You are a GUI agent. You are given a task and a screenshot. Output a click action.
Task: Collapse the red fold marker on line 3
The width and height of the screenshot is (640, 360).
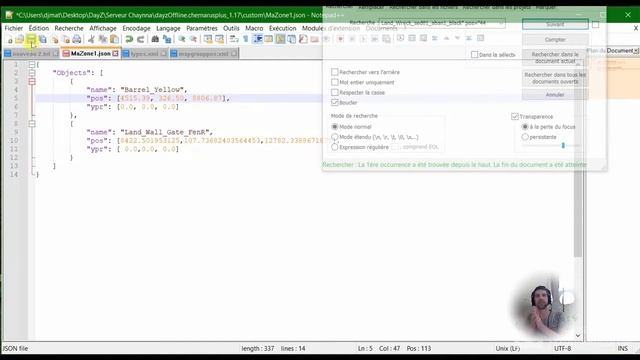coord(32,81)
